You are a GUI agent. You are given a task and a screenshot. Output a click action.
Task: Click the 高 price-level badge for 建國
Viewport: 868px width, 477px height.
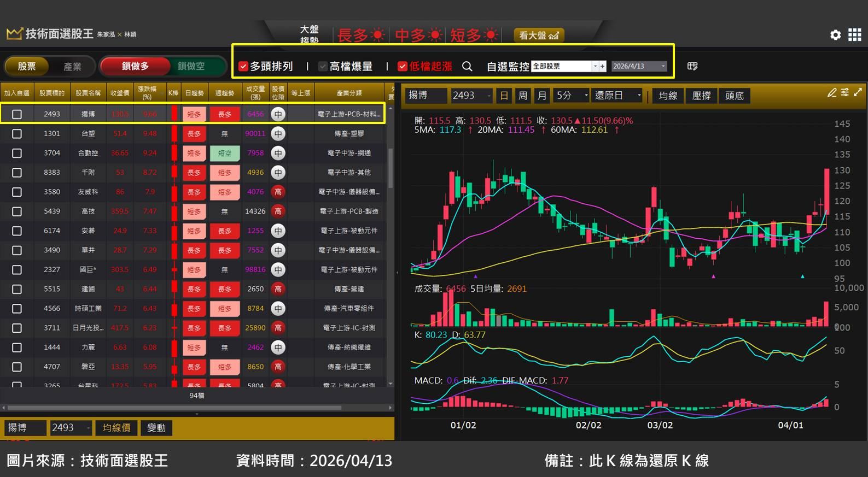click(278, 289)
